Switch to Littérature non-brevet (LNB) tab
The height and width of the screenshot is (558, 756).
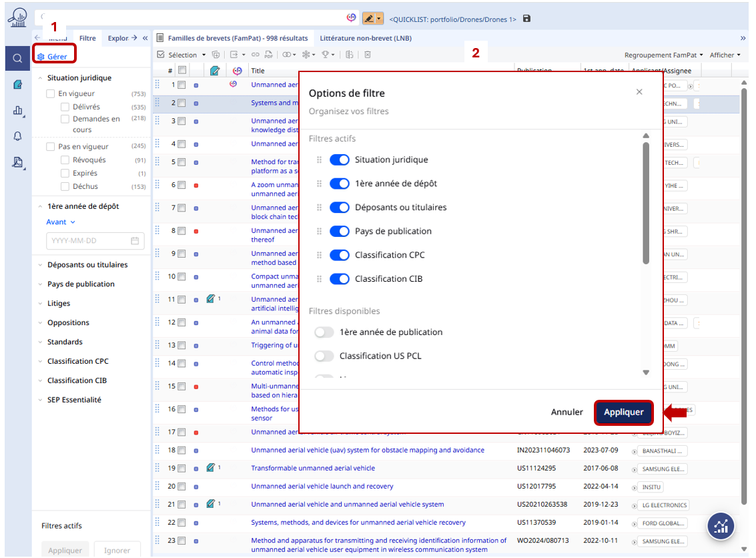tap(365, 39)
